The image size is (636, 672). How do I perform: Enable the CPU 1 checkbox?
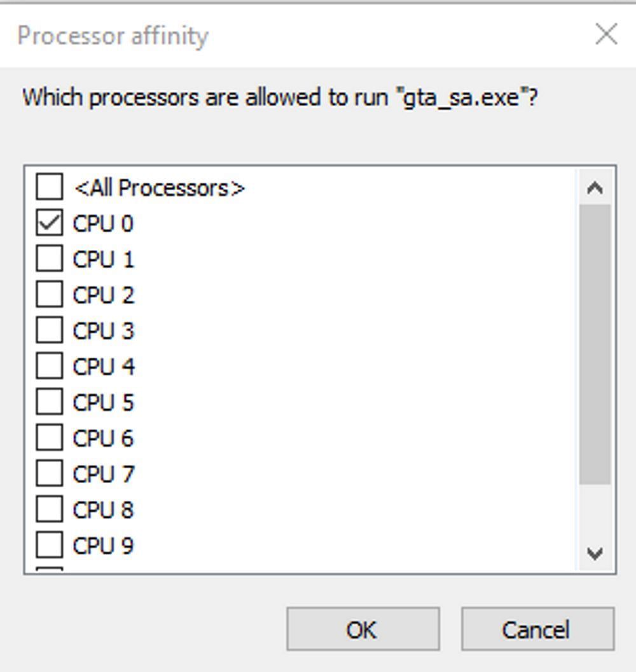pos(50,259)
